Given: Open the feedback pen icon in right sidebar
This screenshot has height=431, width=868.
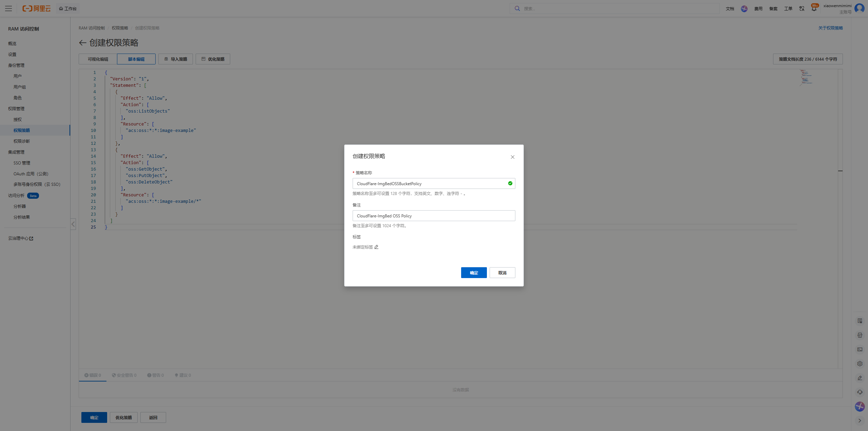Looking at the screenshot, I should tap(860, 377).
